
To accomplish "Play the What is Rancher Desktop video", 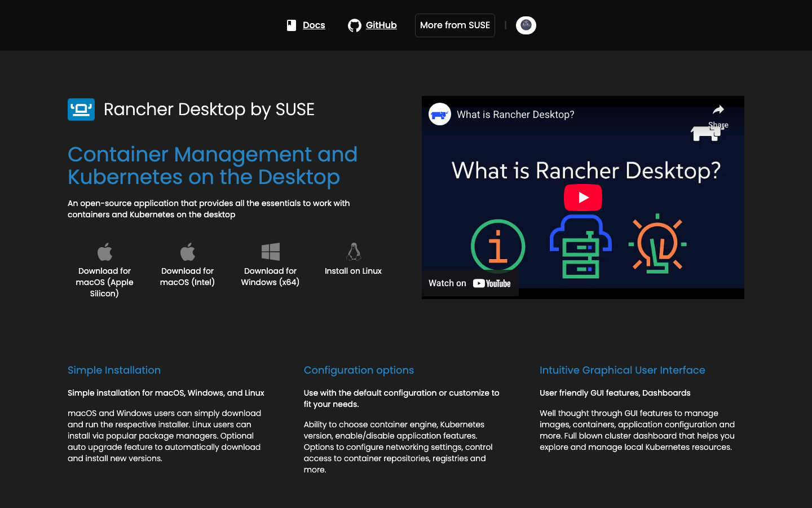I will click(582, 198).
